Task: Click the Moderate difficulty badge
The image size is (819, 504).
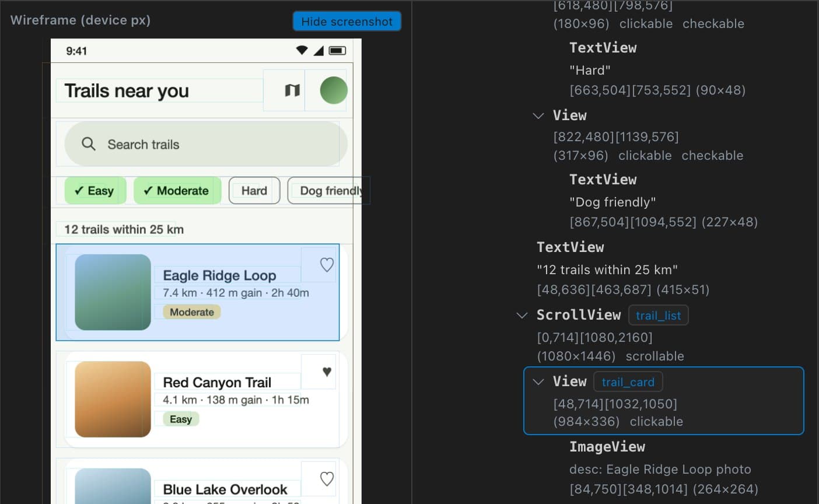Action: point(192,312)
